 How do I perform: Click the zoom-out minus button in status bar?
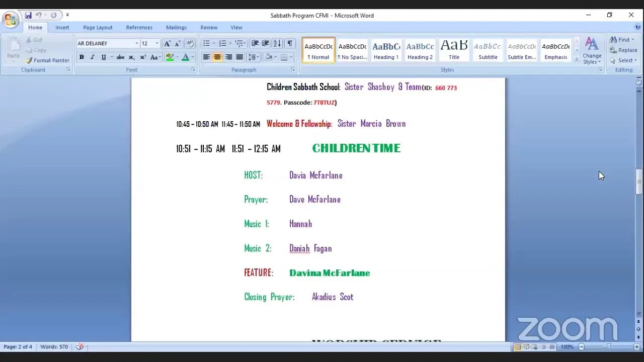[582, 347]
